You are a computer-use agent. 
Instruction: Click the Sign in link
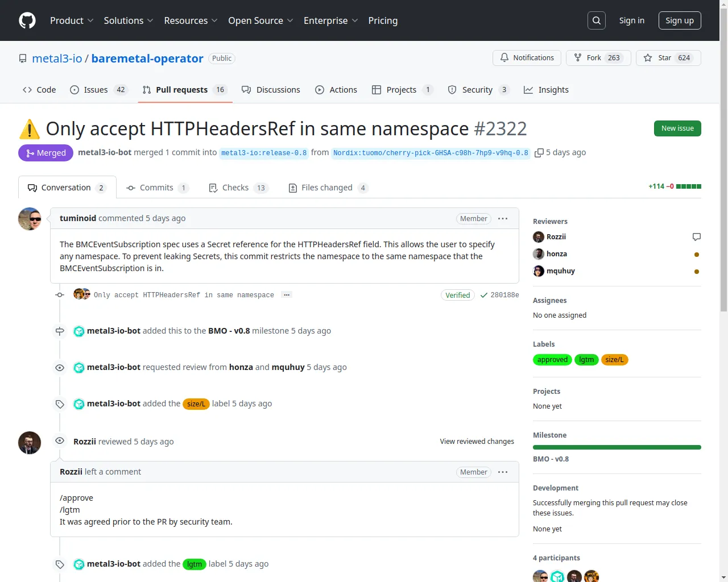tap(632, 20)
